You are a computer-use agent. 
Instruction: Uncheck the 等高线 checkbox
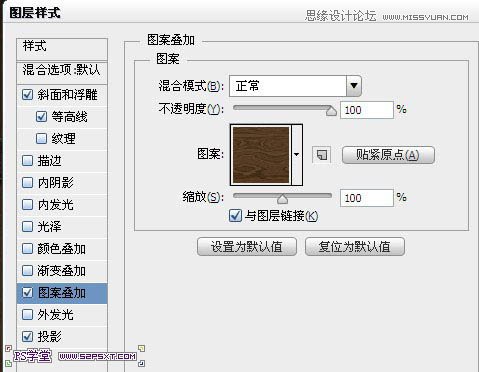[x=41, y=117]
